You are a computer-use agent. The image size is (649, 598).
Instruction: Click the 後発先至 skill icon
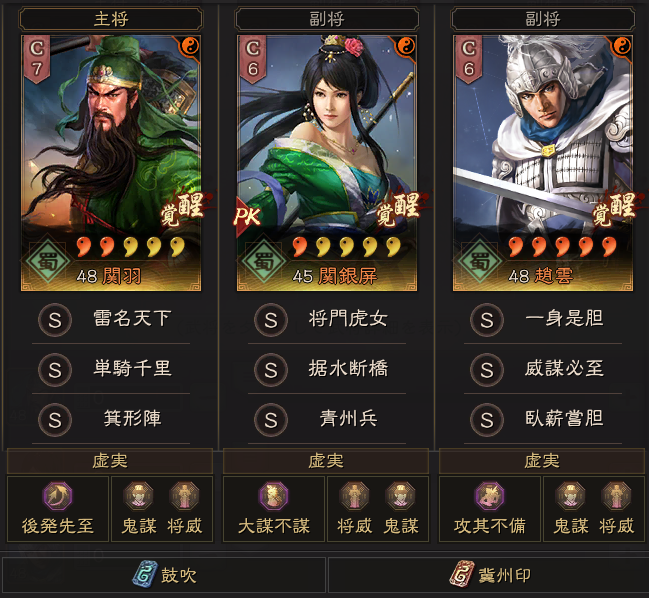pos(57,495)
